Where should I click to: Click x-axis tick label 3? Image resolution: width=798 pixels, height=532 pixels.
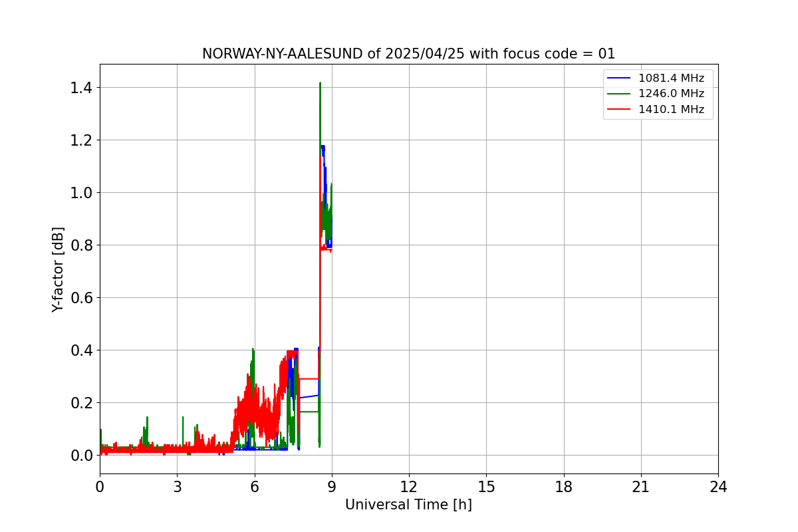tap(177, 487)
